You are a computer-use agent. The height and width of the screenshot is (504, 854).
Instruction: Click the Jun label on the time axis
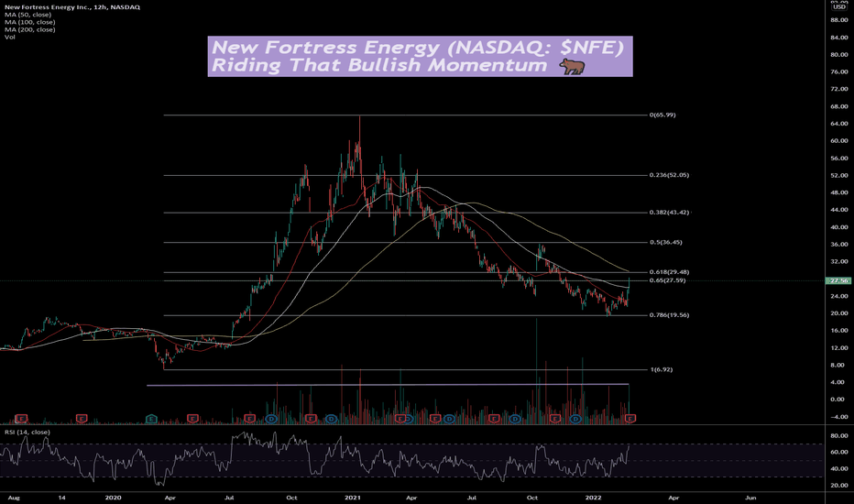coord(750,498)
